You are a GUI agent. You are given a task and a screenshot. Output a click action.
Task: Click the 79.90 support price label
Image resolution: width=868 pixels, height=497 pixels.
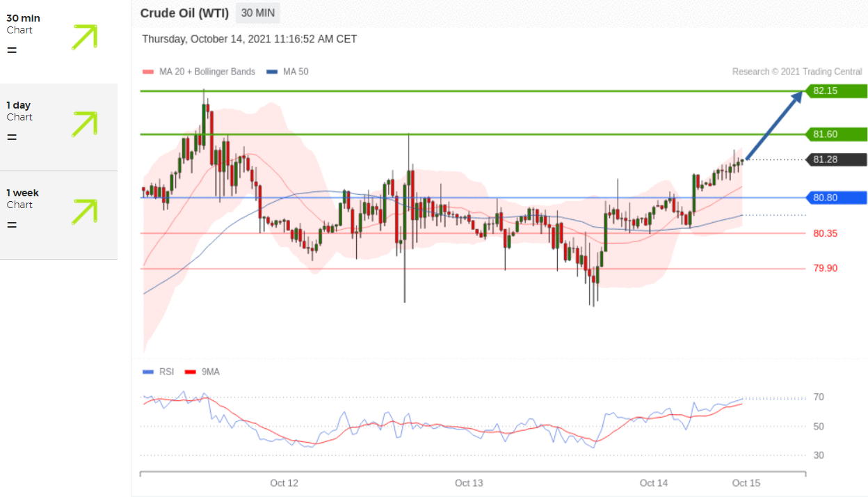tap(825, 269)
